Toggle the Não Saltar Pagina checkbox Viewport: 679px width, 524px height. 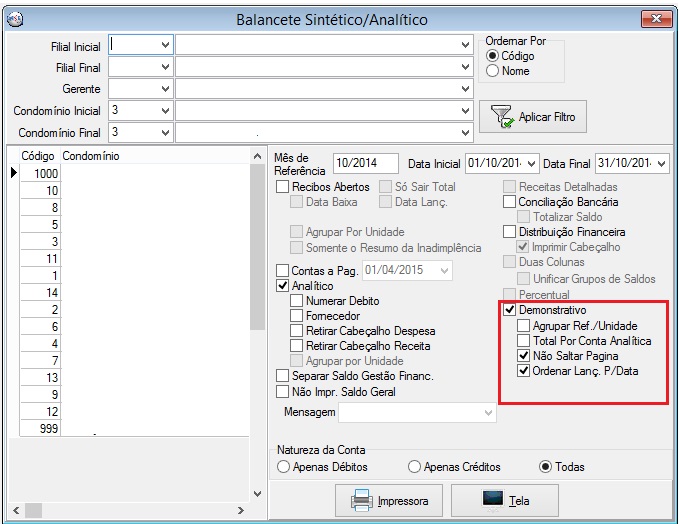(x=524, y=356)
